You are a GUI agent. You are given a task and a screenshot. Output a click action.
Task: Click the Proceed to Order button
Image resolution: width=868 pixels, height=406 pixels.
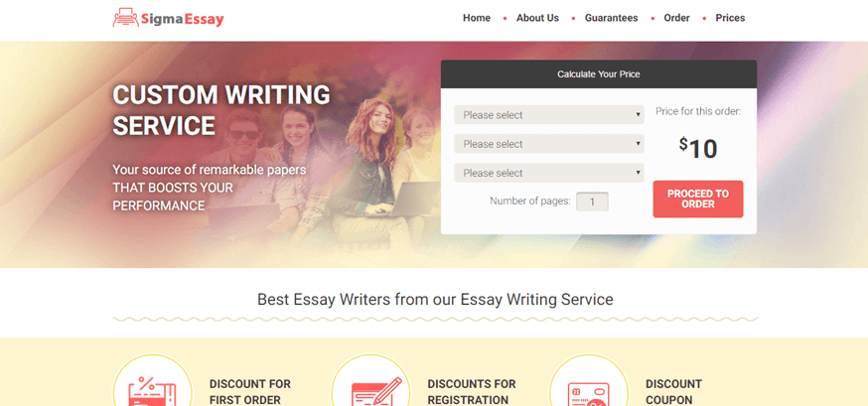[698, 200]
